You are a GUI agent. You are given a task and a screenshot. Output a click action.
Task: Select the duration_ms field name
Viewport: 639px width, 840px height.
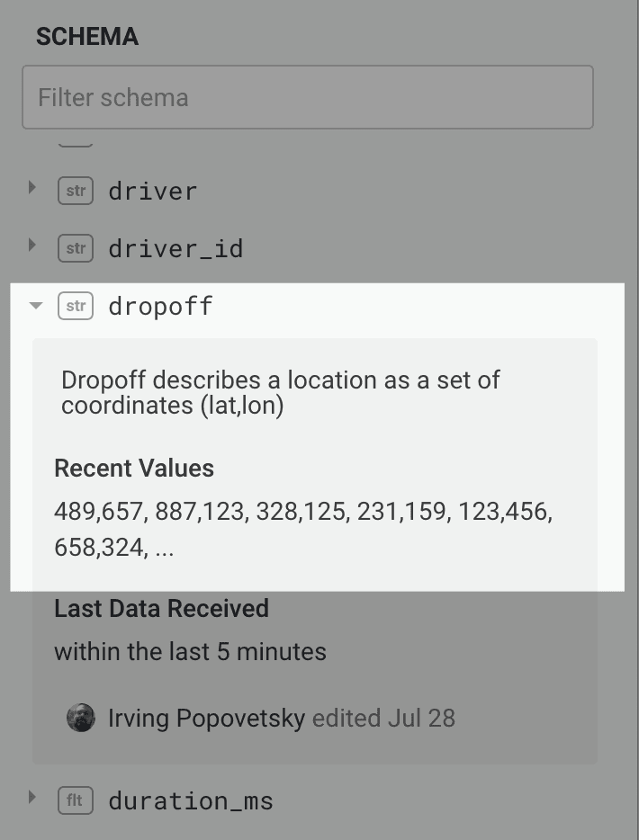coord(190,800)
